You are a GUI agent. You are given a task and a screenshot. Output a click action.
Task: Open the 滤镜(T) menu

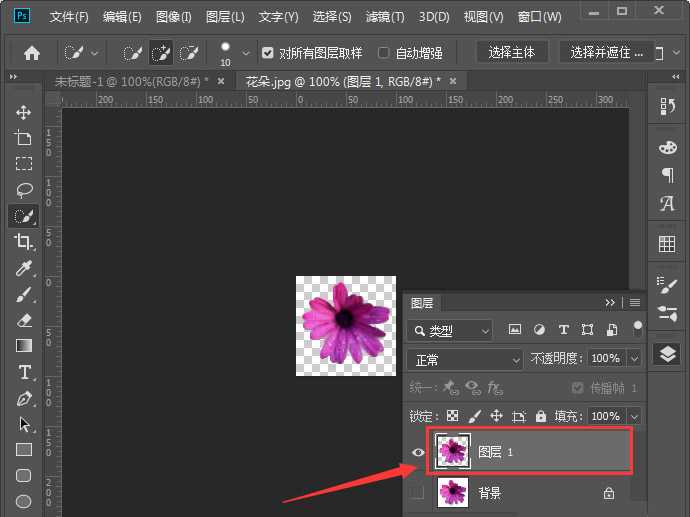point(384,17)
